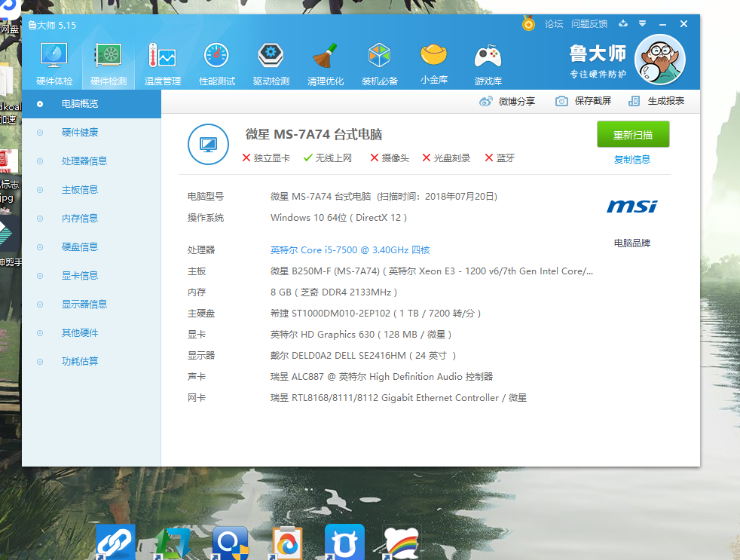Click the gold medal icon in title bar
Viewport: 740px width, 560px height.
pyautogui.click(x=528, y=23)
